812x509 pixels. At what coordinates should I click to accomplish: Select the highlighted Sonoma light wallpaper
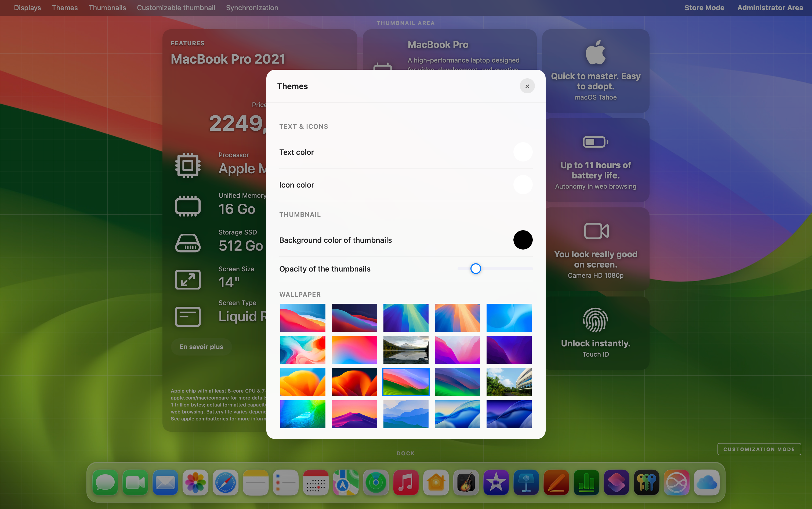coord(406,382)
